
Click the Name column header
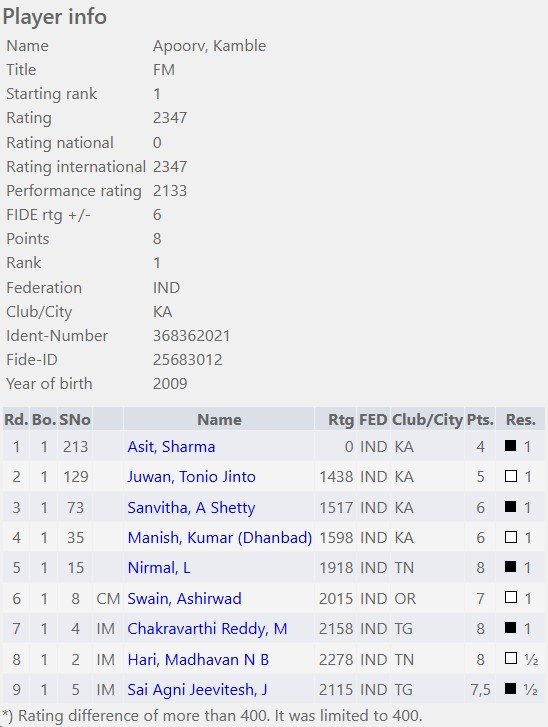click(x=219, y=420)
